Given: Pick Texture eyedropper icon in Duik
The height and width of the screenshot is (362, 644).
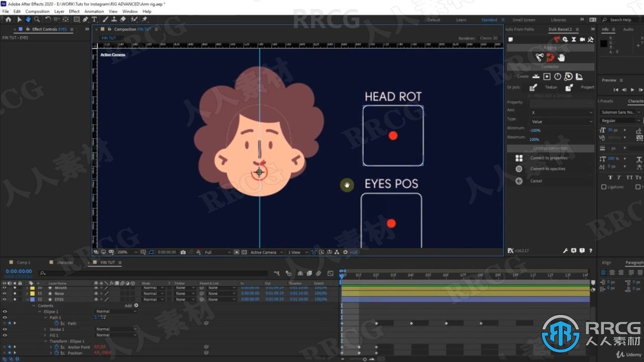Looking at the screenshot, I should pyautogui.click(x=533, y=87).
